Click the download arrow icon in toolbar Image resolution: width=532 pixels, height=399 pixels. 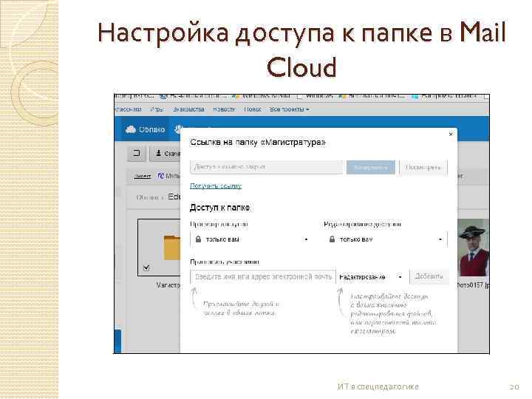[x=158, y=154]
